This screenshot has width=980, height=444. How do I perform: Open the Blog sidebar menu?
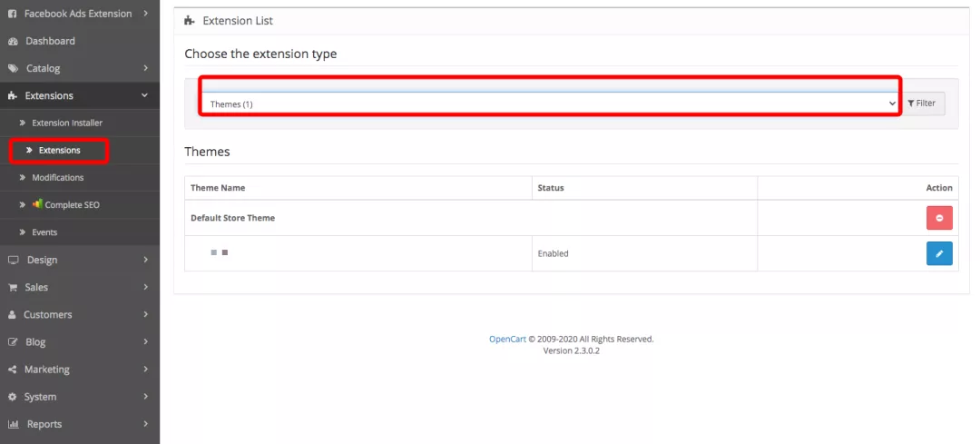[x=36, y=342]
